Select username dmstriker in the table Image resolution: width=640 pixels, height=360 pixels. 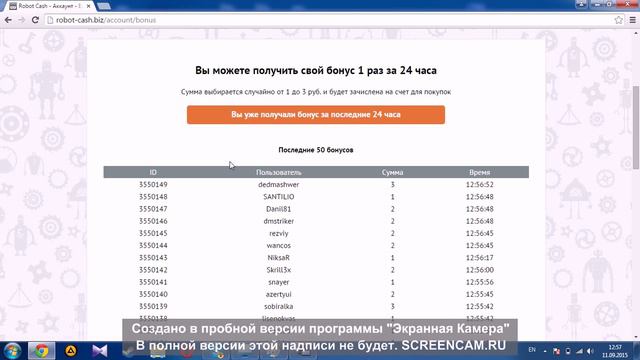pyautogui.click(x=279, y=221)
